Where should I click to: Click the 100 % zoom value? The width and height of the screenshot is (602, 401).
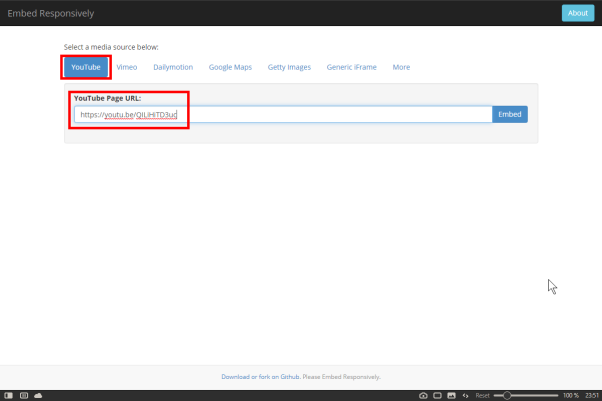click(x=571, y=395)
